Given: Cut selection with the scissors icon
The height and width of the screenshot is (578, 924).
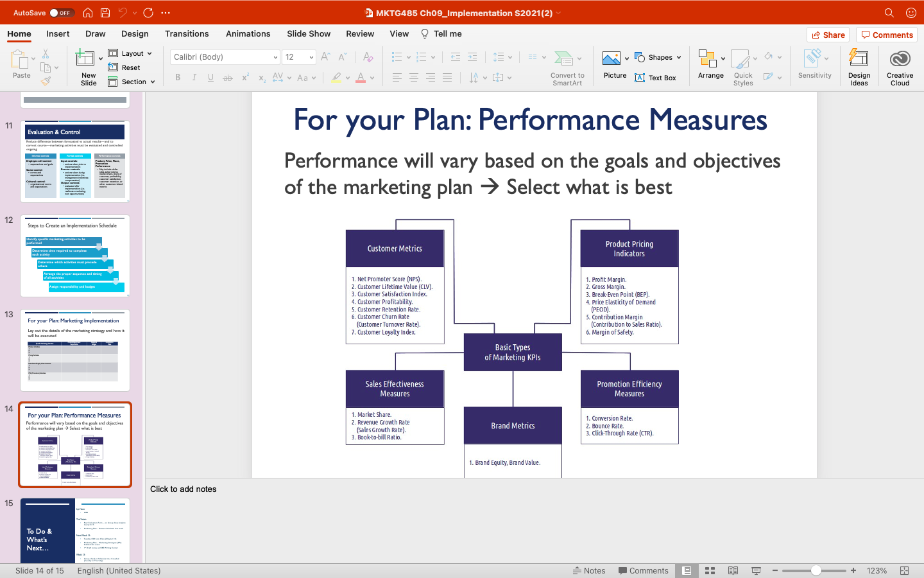Looking at the screenshot, I should [x=46, y=54].
